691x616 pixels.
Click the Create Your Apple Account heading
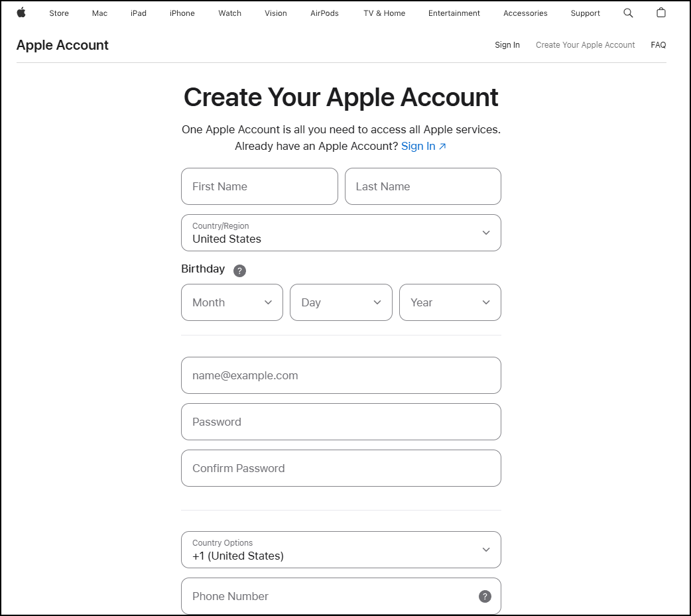(x=341, y=97)
